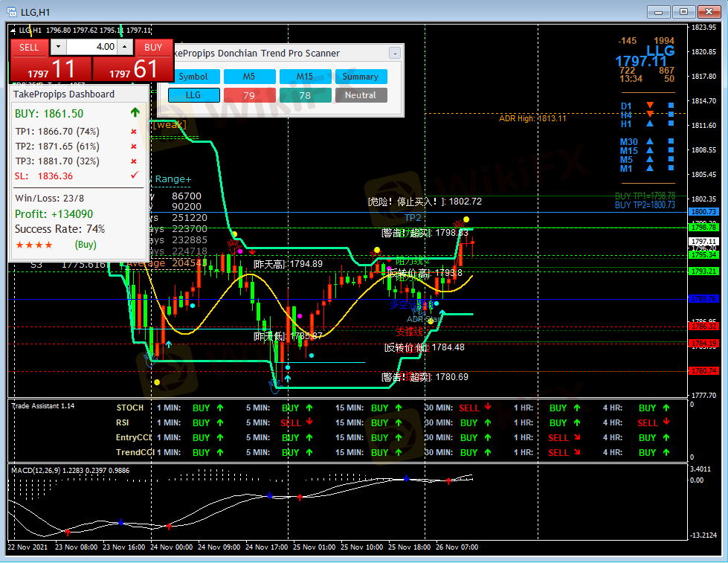Image resolution: width=728 pixels, height=563 pixels.
Task: Click the STOCH 30 MIN red sell arrow
Action: click(x=488, y=408)
